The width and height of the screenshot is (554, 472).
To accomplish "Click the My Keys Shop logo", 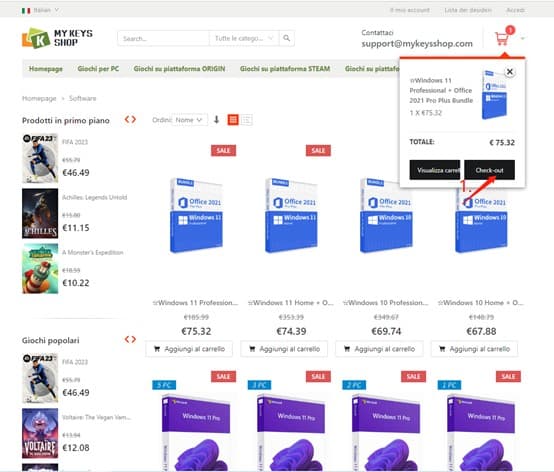I will 57,38.
